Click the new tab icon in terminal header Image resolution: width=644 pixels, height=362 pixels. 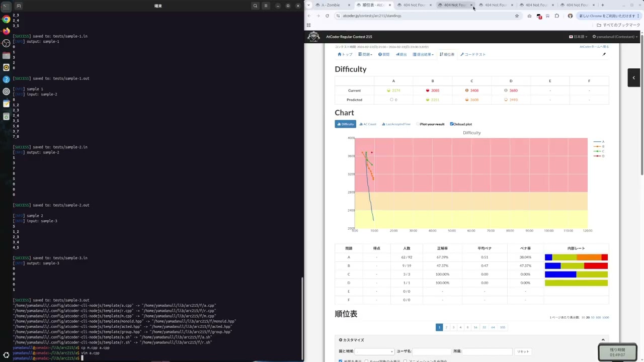pos(19,6)
